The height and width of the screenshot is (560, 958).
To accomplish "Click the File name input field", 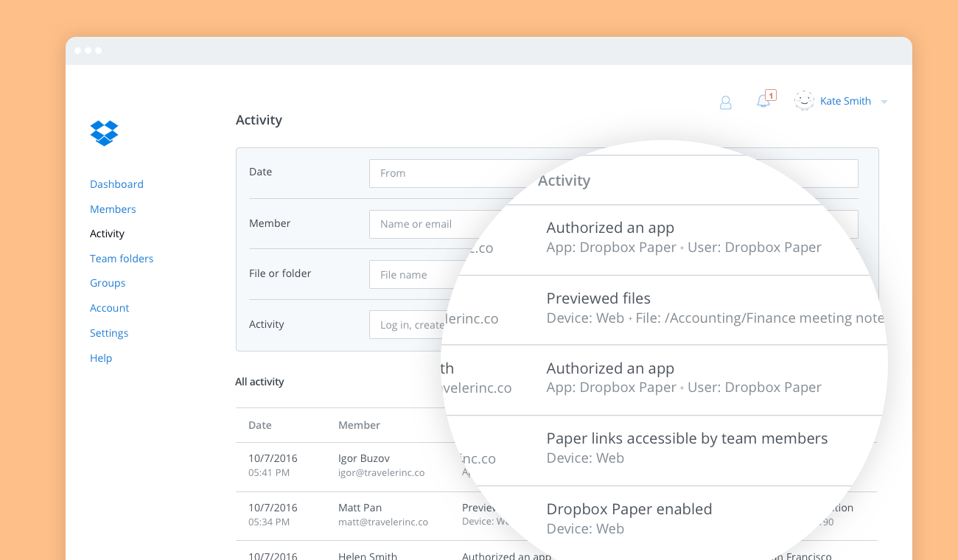I will (x=409, y=275).
